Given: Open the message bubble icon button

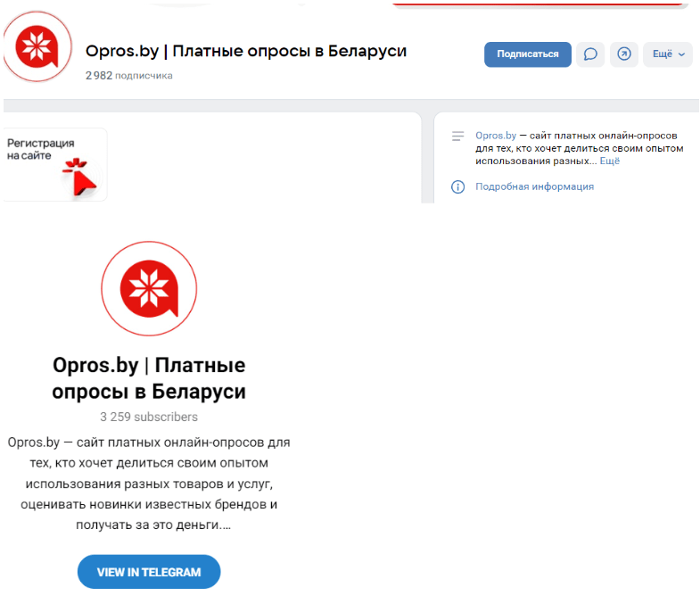Looking at the screenshot, I should click(x=590, y=54).
